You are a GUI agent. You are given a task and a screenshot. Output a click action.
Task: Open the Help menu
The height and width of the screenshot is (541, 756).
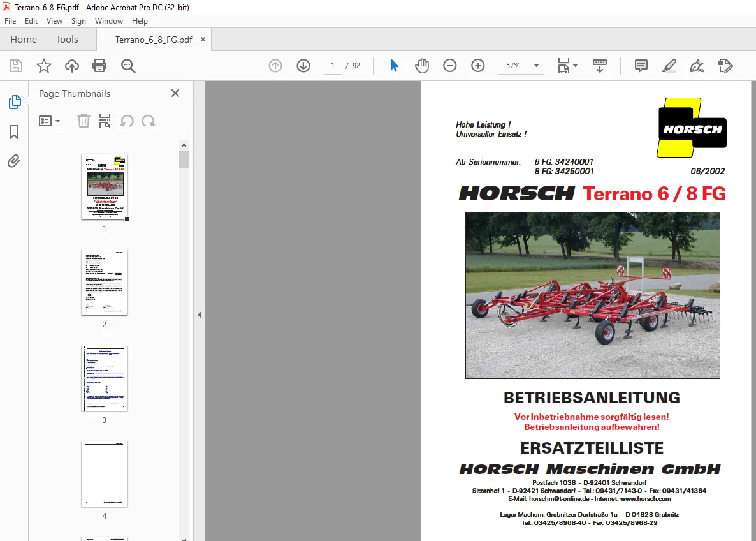coord(140,21)
